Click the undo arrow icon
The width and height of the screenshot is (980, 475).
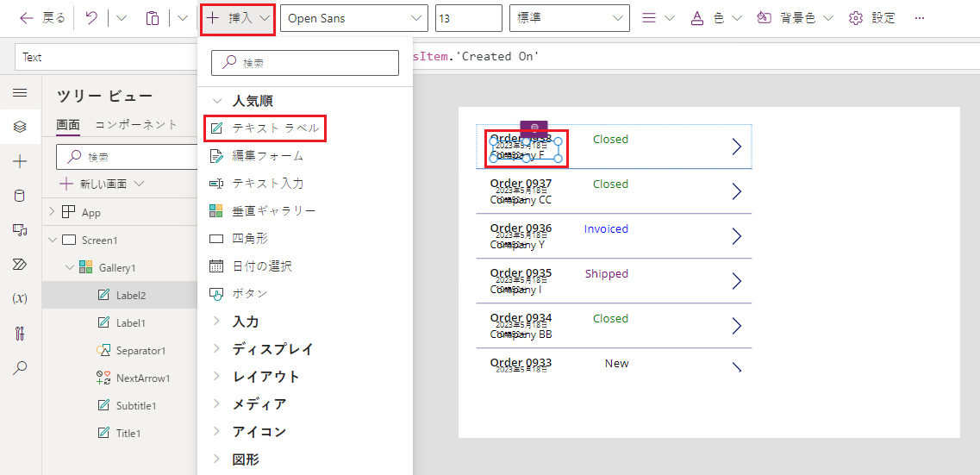[92, 18]
